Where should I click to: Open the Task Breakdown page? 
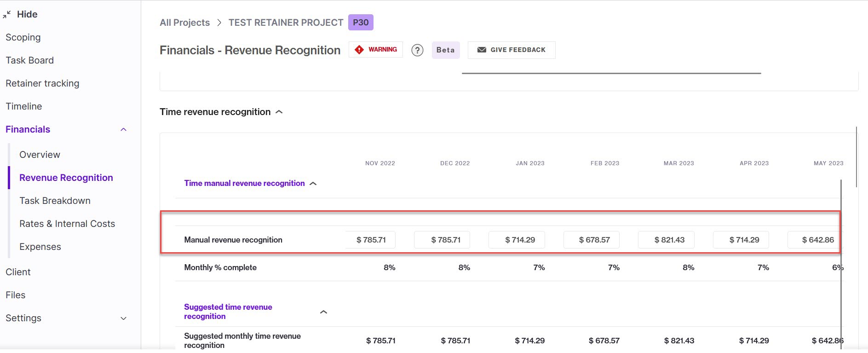point(55,201)
